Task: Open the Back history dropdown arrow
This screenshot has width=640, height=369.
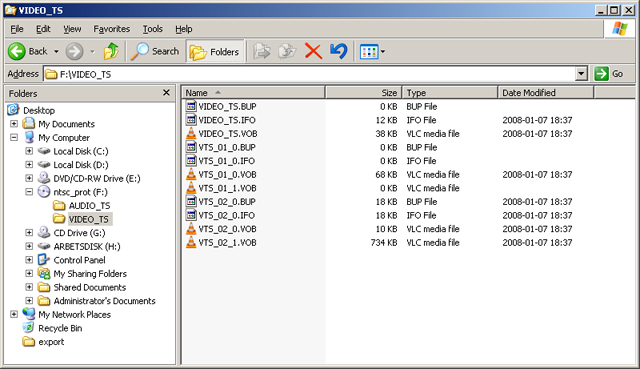Action: (x=56, y=52)
